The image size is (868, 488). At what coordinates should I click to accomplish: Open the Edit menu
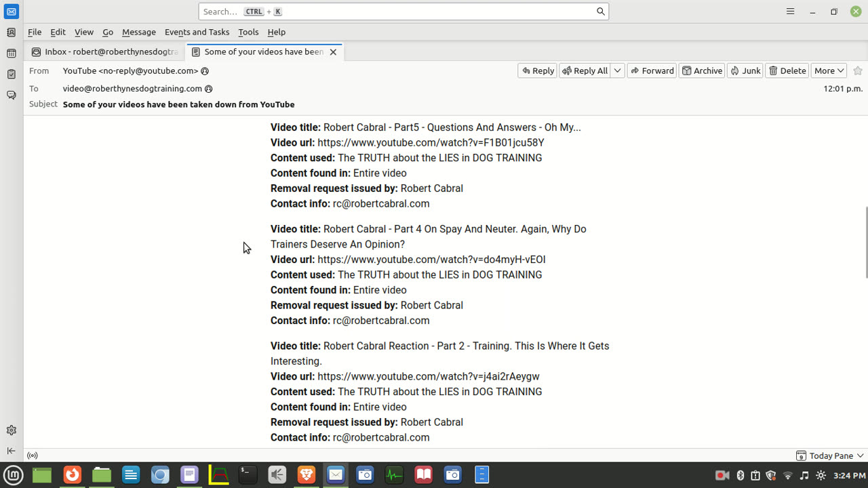coord(58,32)
